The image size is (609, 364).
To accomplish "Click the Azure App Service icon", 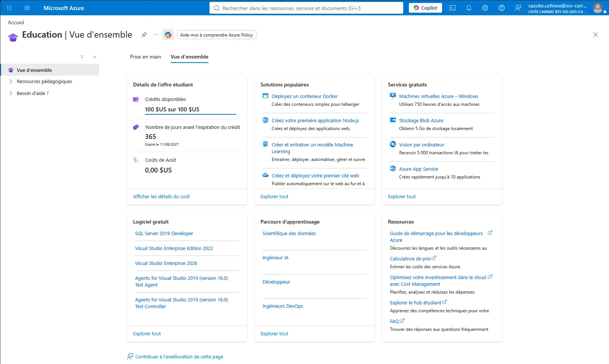I will [393, 168].
